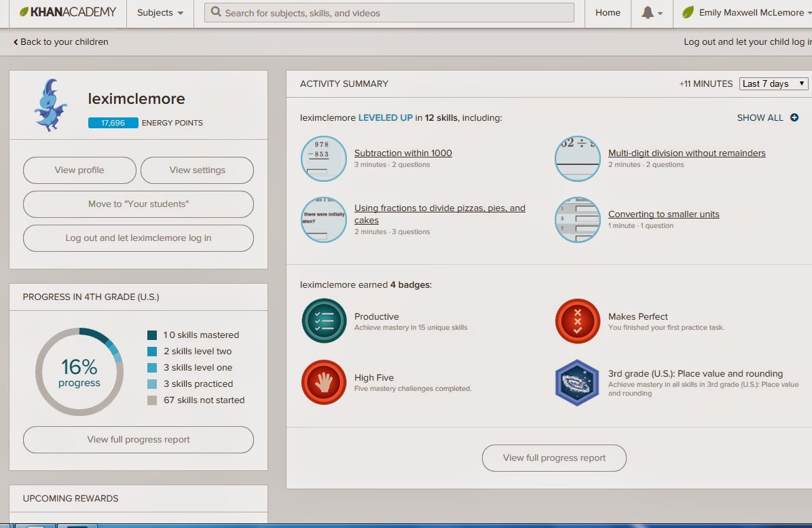Click the High Five badge icon
This screenshot has height=528, width=812.
pyautogui.click(x=324, y=382)
